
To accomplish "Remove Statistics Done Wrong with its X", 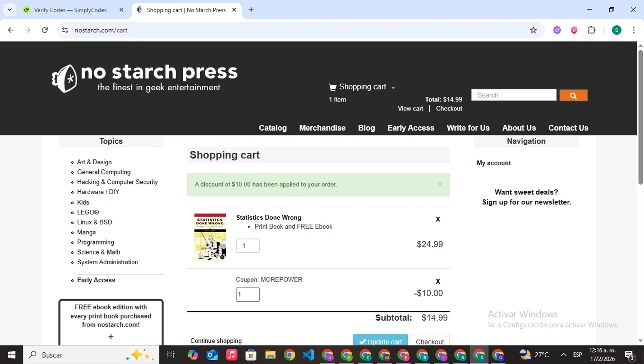I will tap(438, 219).
